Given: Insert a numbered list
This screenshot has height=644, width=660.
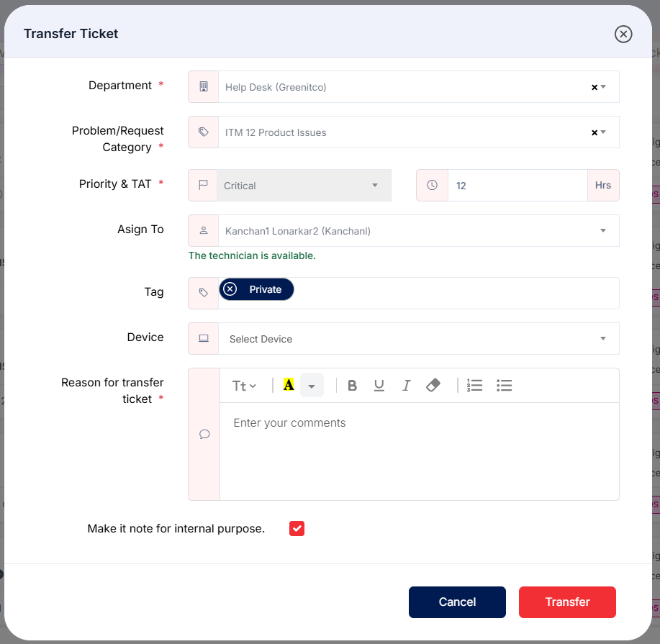Looking at the screenshot, I should click(474, 385).
